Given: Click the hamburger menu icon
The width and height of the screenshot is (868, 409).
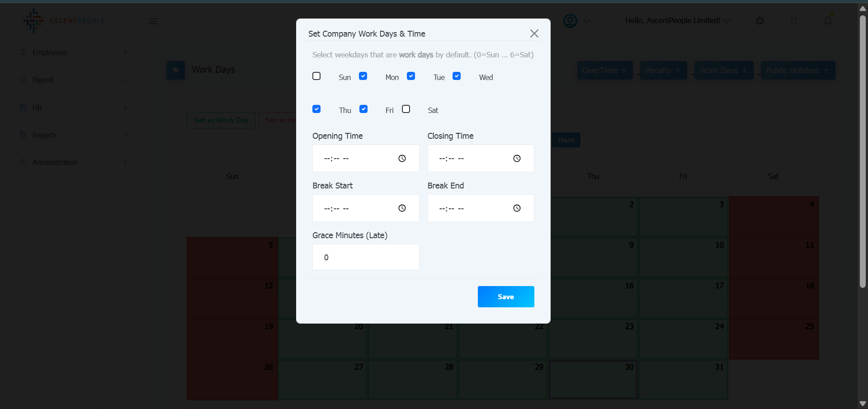Looking at the screenshot, I should coord(153,21).
